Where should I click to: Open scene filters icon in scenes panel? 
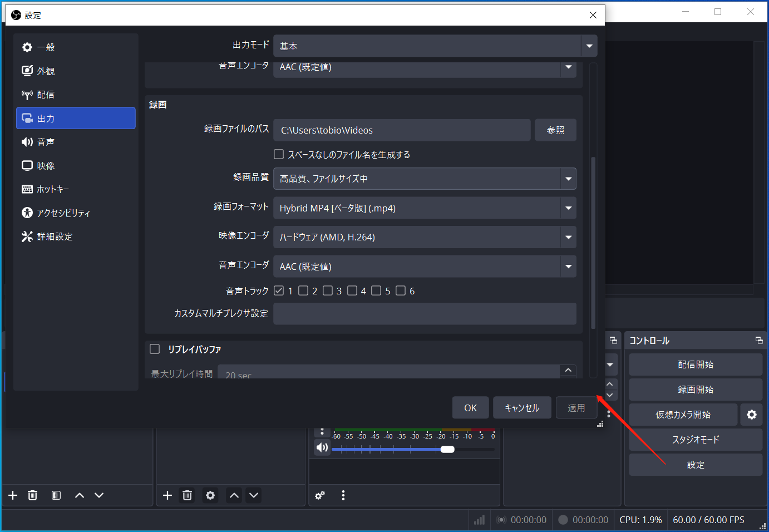coord(56,495)
